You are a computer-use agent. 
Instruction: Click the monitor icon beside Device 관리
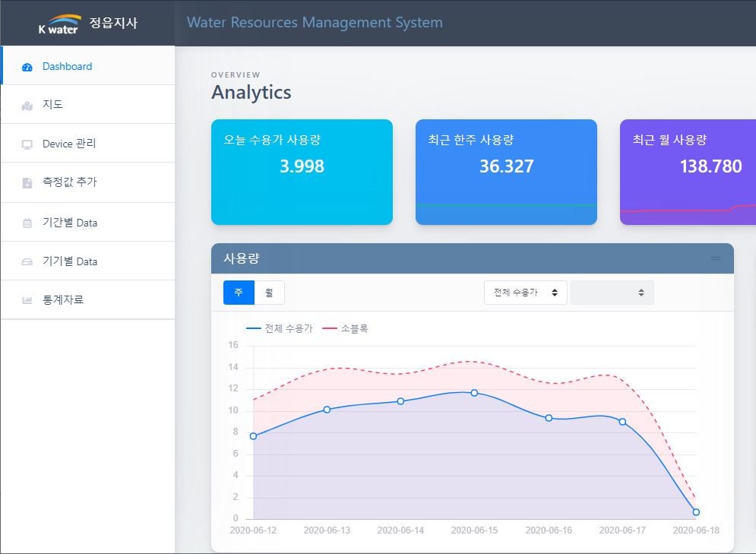27,144
